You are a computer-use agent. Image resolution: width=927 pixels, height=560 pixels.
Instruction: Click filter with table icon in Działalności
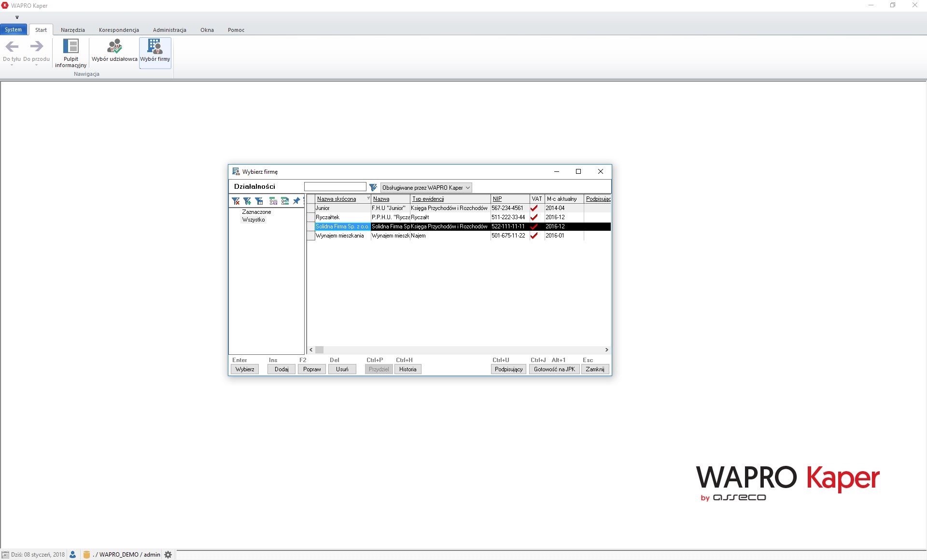pyautogui.click(x=259, y=201)
